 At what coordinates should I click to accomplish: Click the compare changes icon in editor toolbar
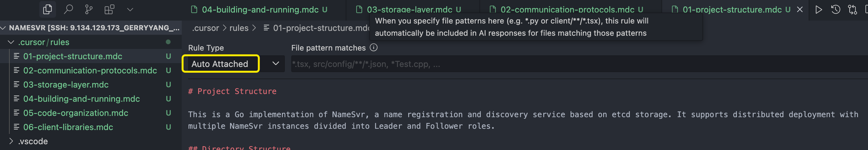(x=853, y=9)
